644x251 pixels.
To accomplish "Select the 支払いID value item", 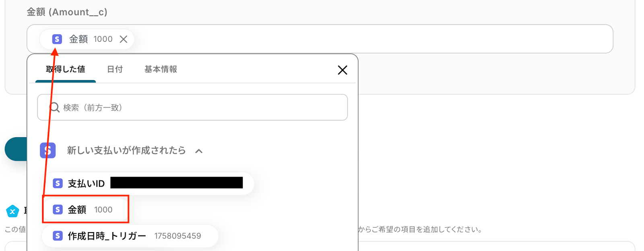I will pos(87,183).
